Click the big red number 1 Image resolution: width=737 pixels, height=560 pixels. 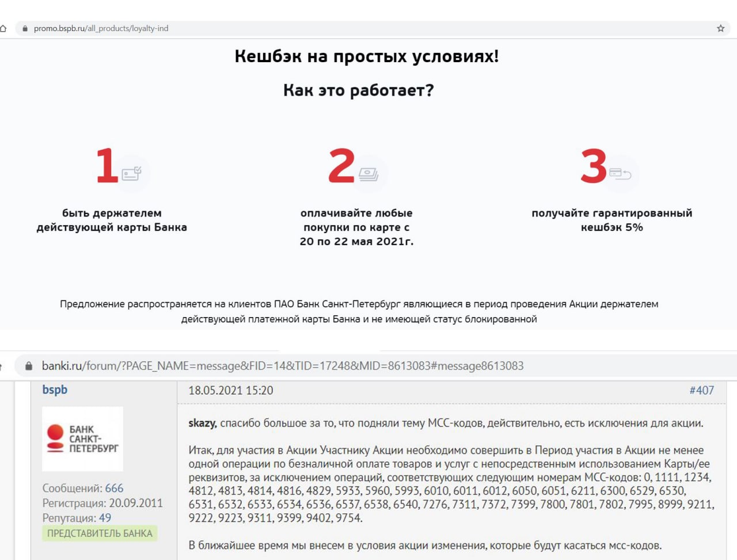(107, 166)
